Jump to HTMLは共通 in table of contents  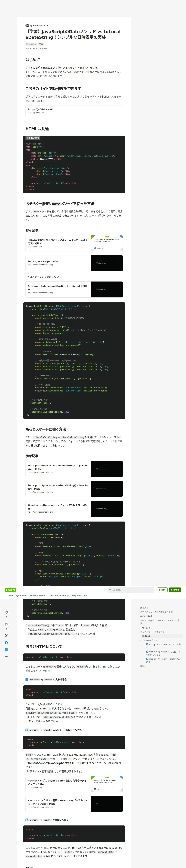tap(146, 616)
